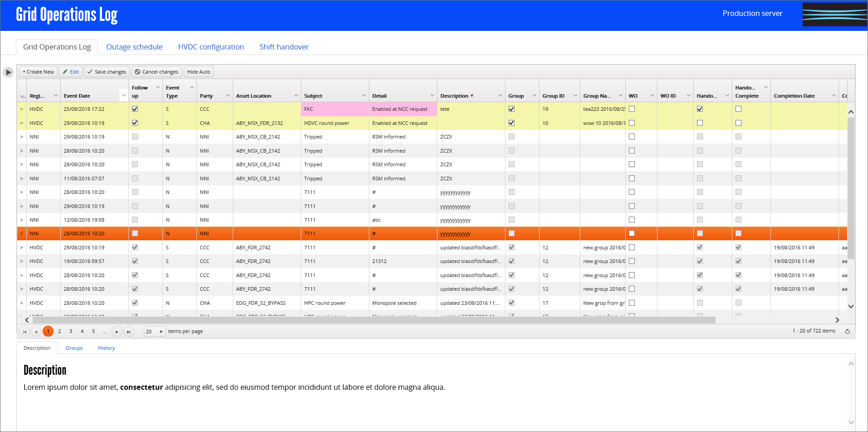Screen dimensions: 868x432
Task: Open the Subject column filter menu
Action: pos(364,95)
